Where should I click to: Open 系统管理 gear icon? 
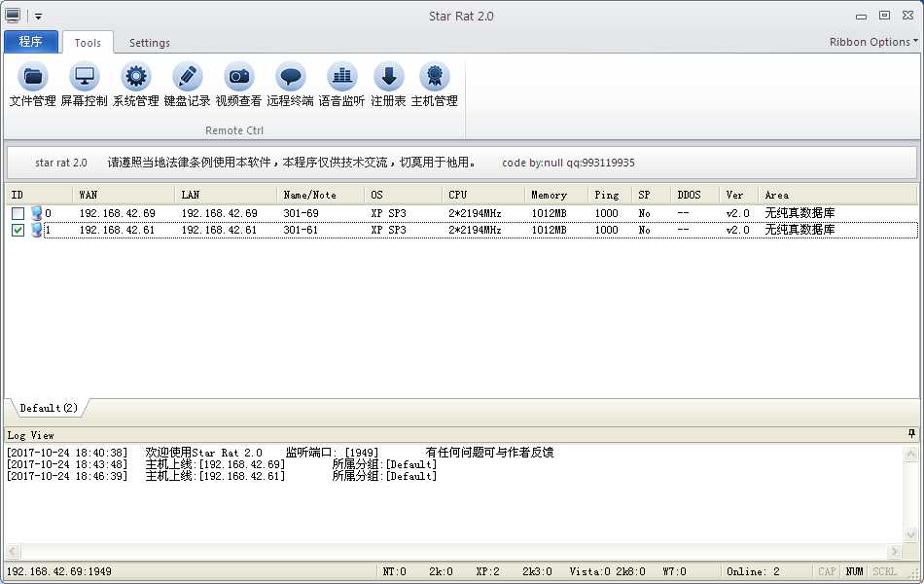click(x=135, y=85)
